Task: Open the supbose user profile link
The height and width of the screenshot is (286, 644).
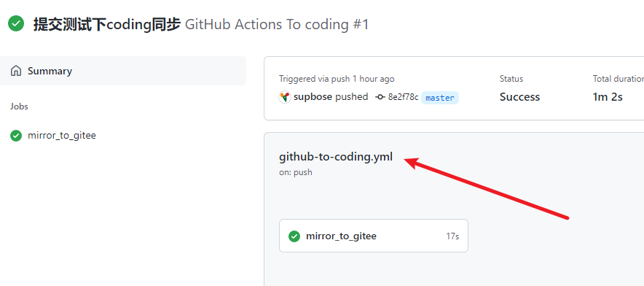Action: pyautogui.click(x=313, y=97)
